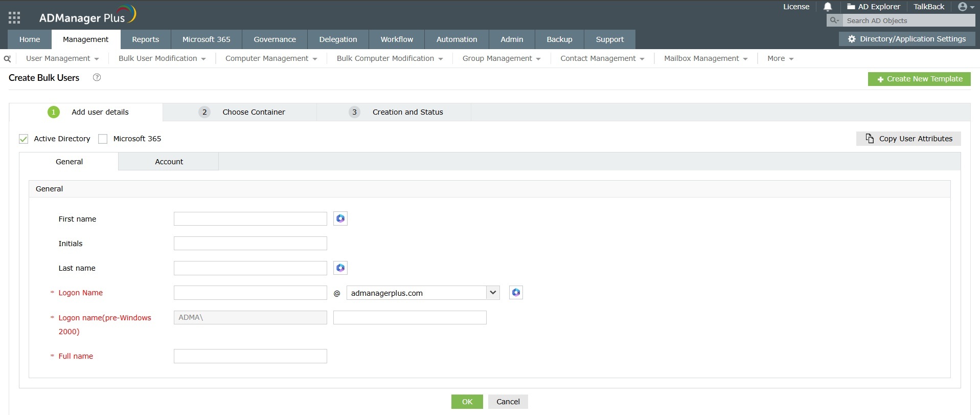This screenshot has height=415, width=980.
Task: Click the green OK button
Action: point(467,402)
